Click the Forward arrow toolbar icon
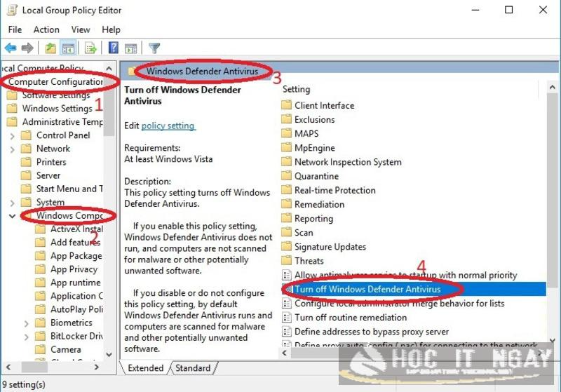The height and width of the screenshot is (392, 561). coord(27,48)
